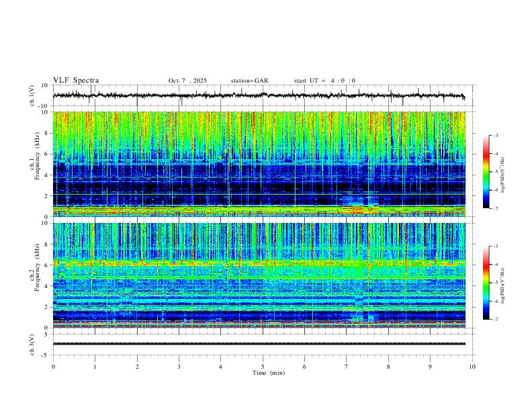The width and height of the screenshot is (532, 411).
Task: Click the ch.1 frequency axis 4 tick label
Action: (46, 175)
